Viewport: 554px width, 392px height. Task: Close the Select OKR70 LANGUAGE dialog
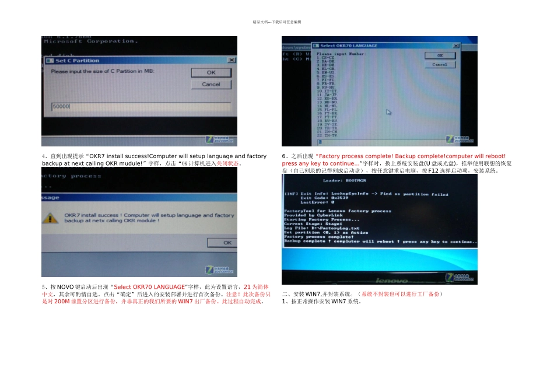click(x=456, y=45)
